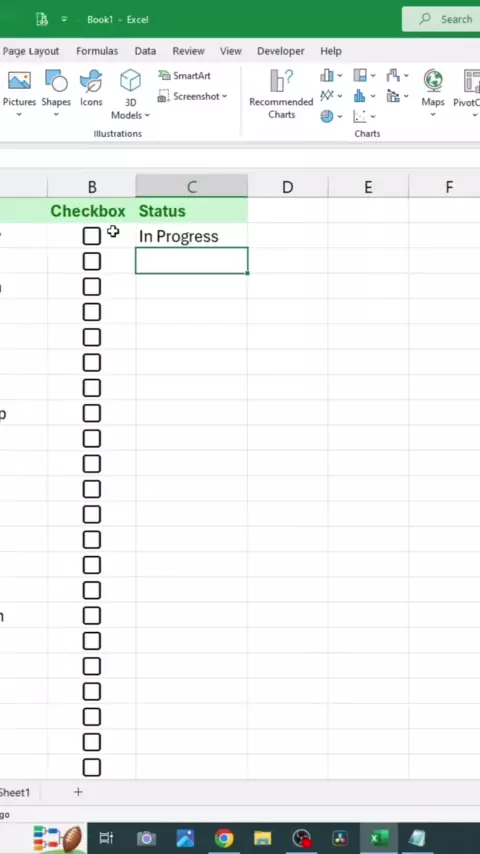Check the second checkbox in column B
480x854 pixels.
pos(92,261)
